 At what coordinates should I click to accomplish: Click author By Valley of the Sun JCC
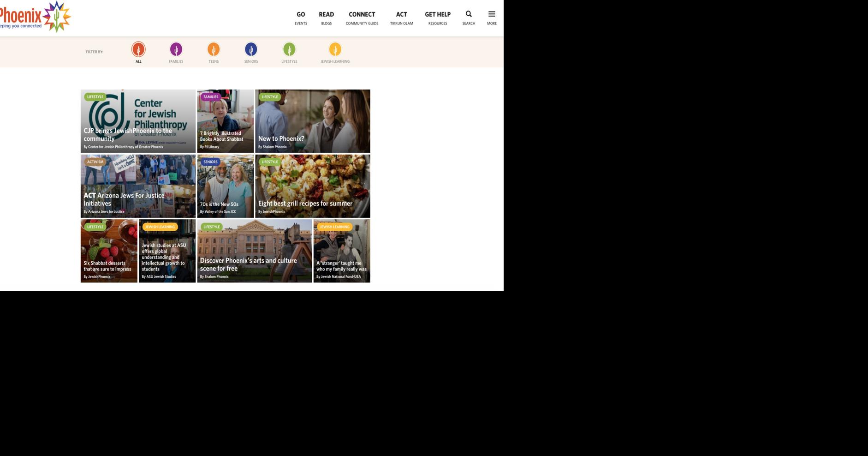point(218,212)
